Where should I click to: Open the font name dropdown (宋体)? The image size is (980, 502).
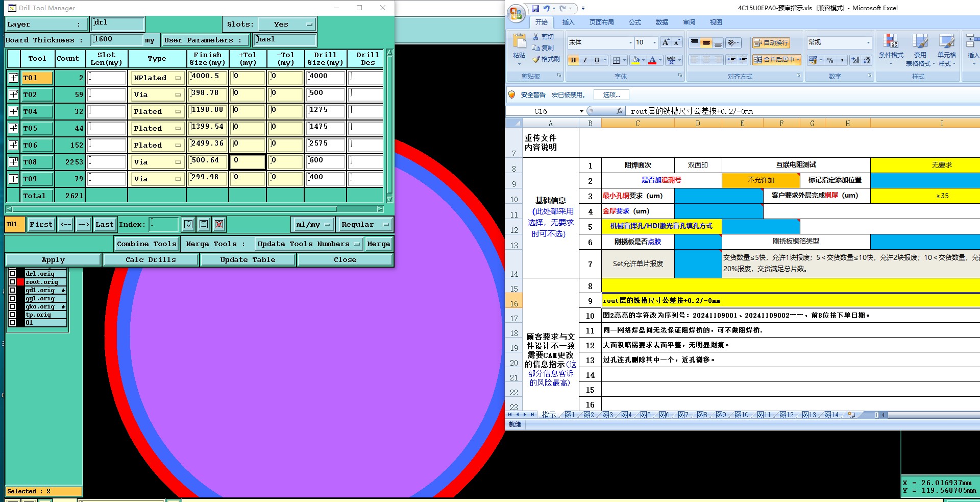pos(630,42)
